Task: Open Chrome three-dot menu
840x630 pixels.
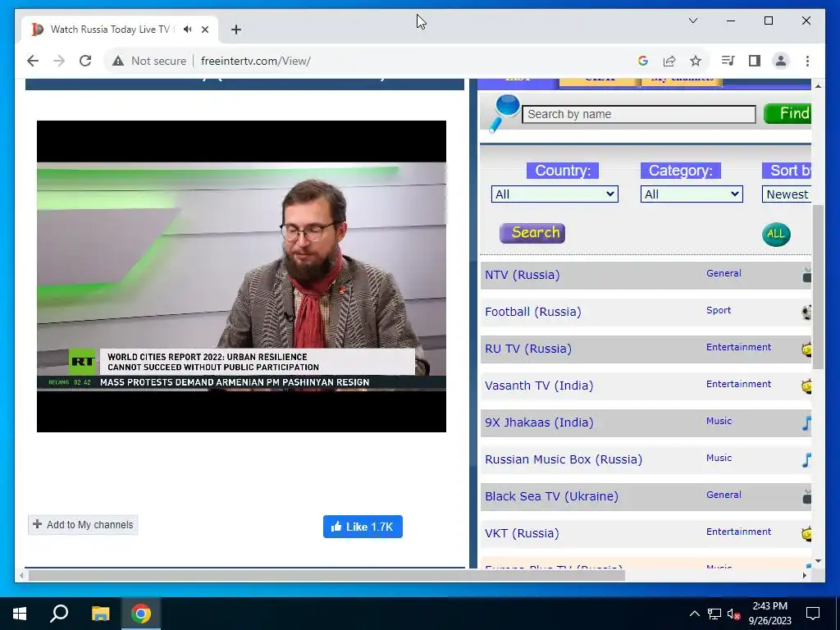Action: [807, 61]
